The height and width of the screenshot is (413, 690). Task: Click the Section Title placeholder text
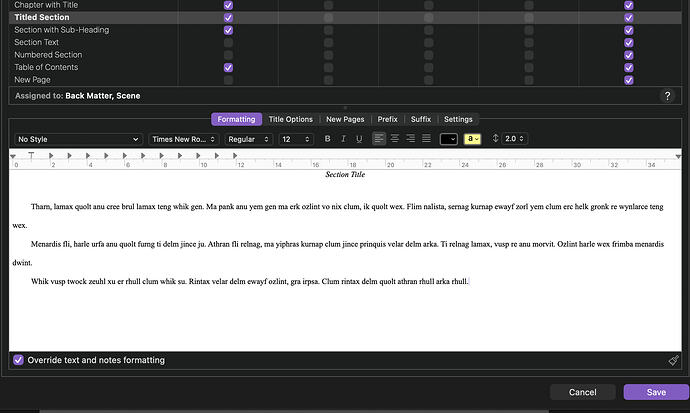345,175
